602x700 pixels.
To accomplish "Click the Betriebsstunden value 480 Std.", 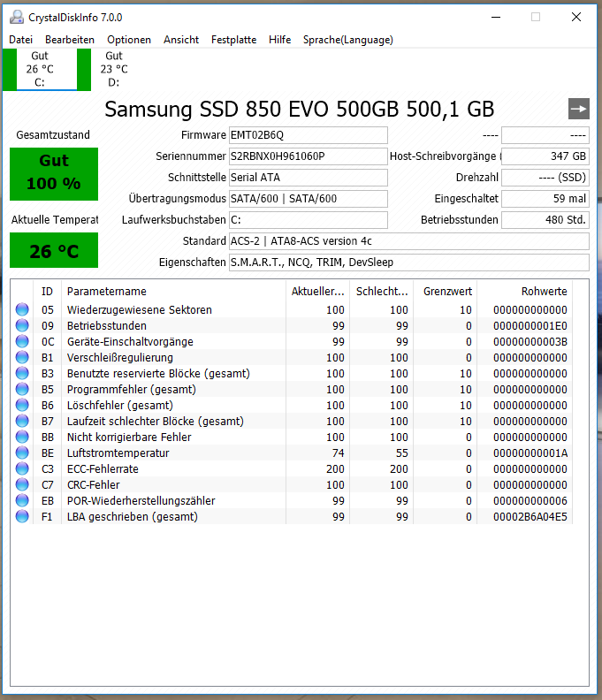I will point(545,220).
